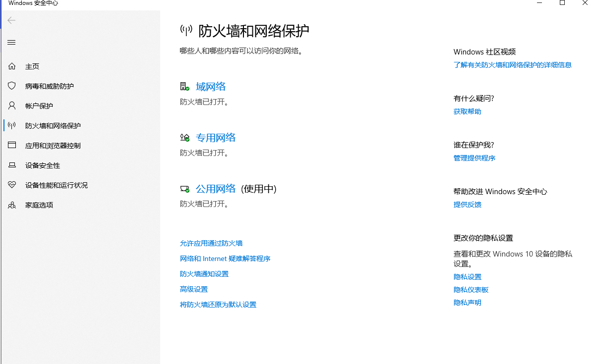
Task: Click 高级设置 link
Action: (x=194, y=289)
